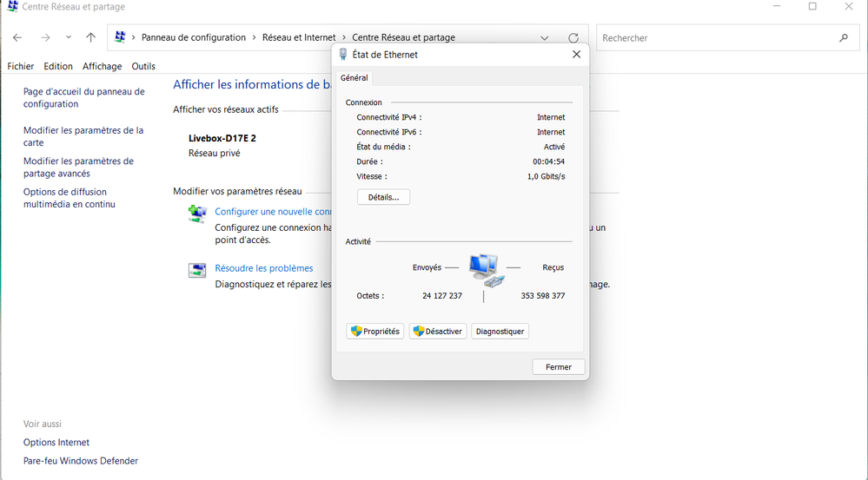This screenshot has height=480, width=868.
Task: Click the up one level arrow
Action: click(x=90, y=38)
